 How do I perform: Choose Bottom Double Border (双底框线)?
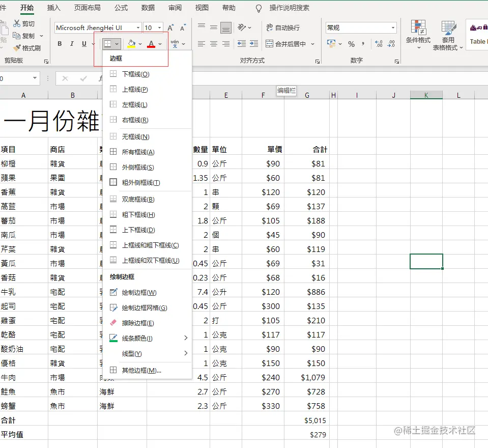(x=147, y=199)
